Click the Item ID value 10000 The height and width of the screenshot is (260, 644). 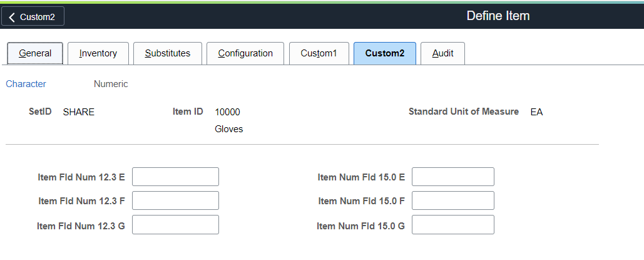[x=227, y=112]
